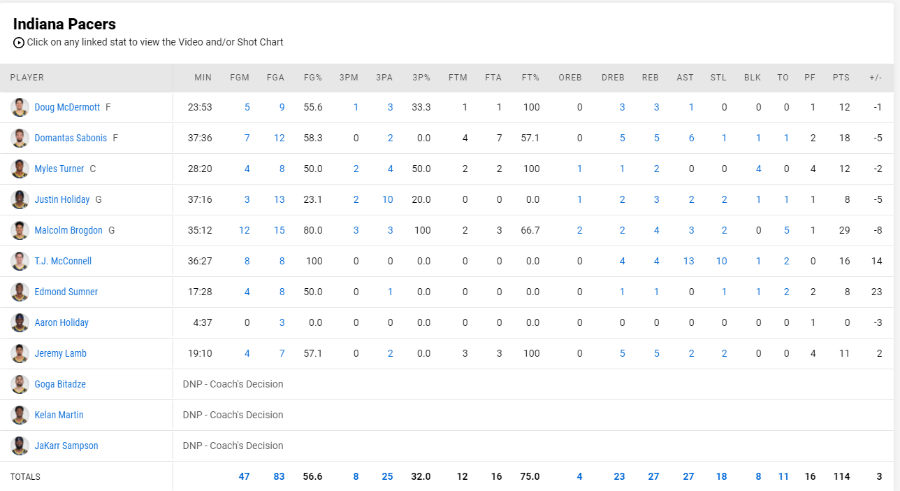Click the PLAYER column header
Screen dimensions: 900x491
[27, 78]
